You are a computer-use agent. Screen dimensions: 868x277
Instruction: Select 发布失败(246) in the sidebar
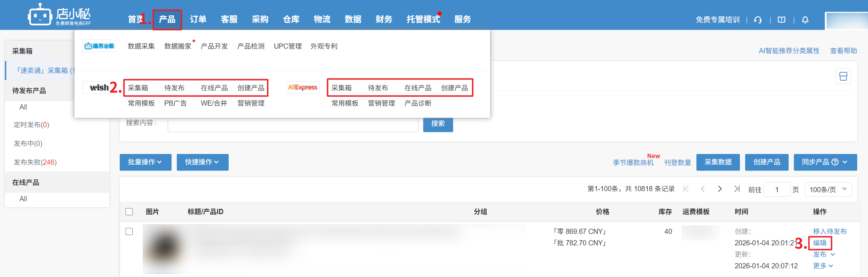click(x=35, y=162)
